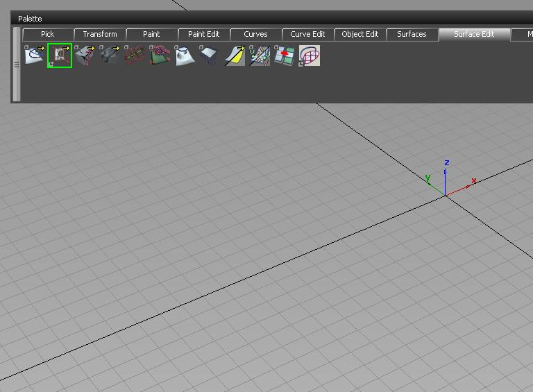Switch to the Paint tab
The width and height of the screenshot is (533, 392).
151,34
